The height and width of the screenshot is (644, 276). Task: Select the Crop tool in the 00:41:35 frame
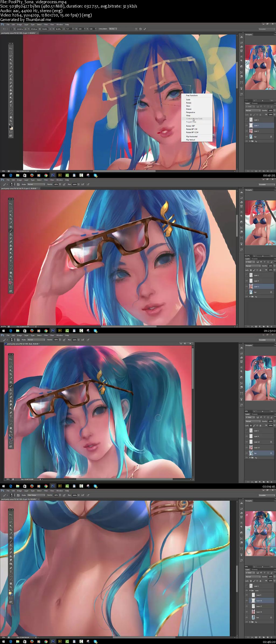(x=11, y=63)
